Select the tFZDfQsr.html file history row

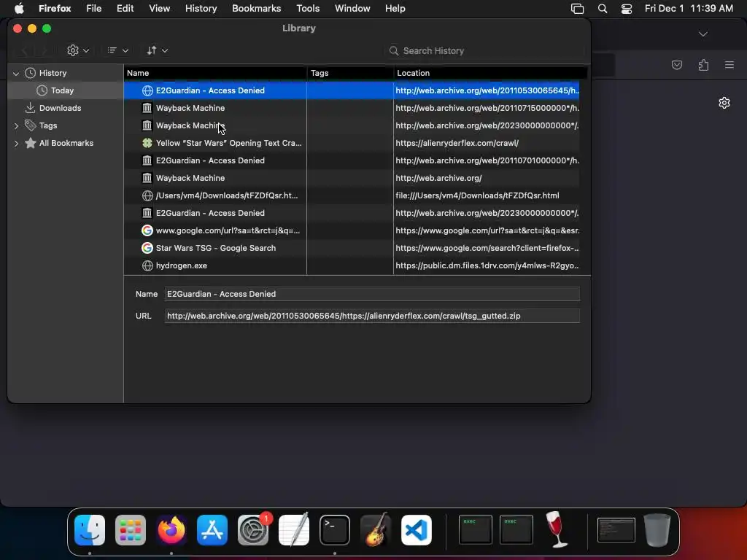(352, 195)
